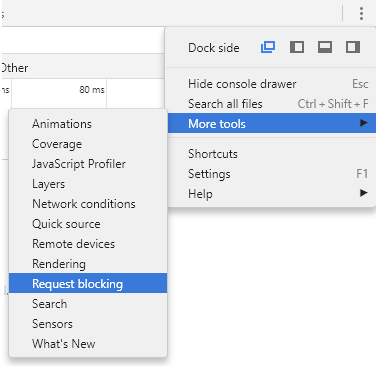Open Shortcuts from the menu

[272, 154]
